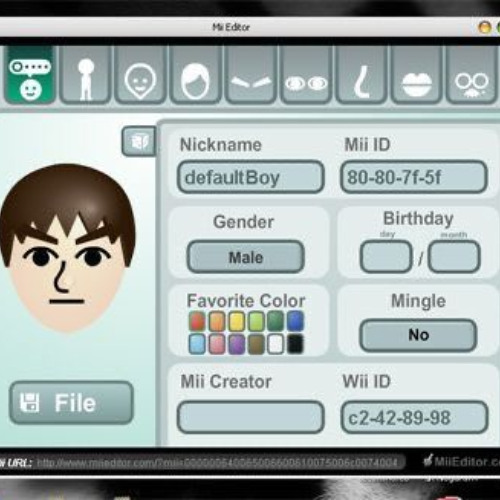Open the body build tab
Image resolution: width=500 pixels, height=500 pixels.
(x=85, y=75)
